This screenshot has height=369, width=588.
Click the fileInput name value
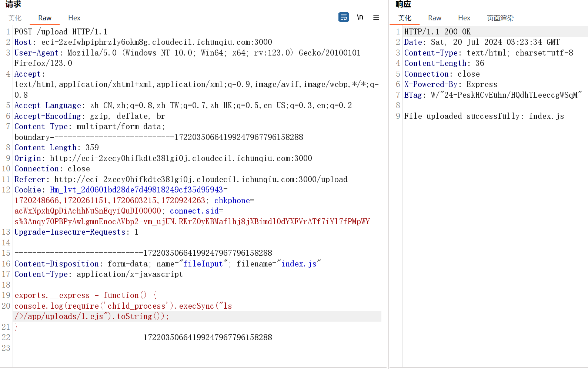pyautogui.click(x=203, y=264)
